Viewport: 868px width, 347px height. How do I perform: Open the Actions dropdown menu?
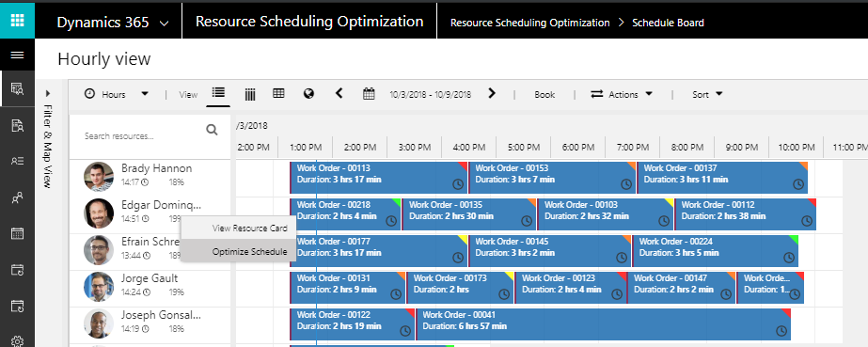[x=622, y=94]
